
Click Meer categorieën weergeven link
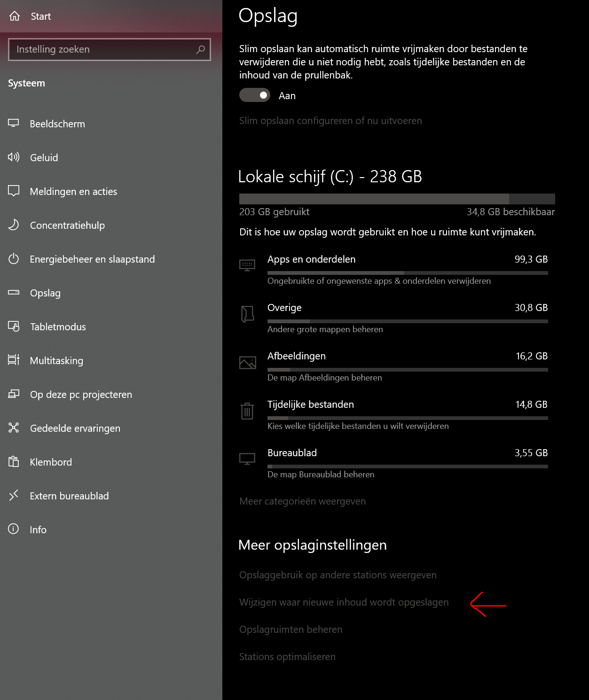tap(302, 501)
